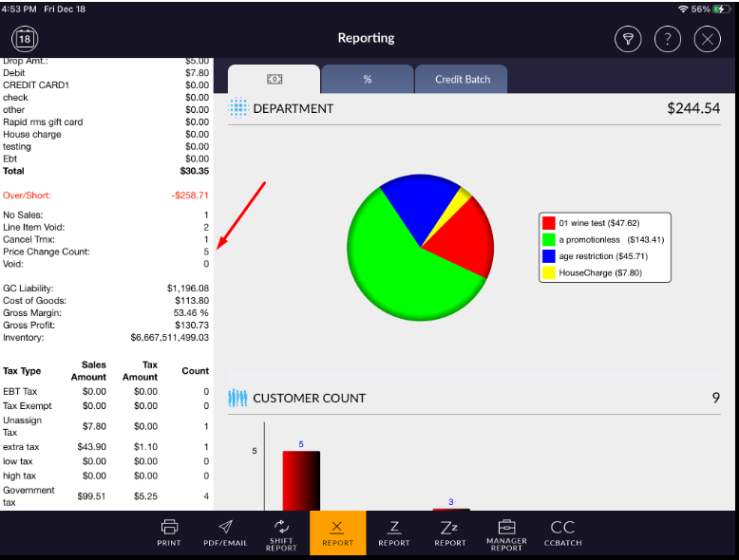Open the calendar date picker icon
This screenshot has height=560, width=739.
pyautogui.click(x=24, y=39)
